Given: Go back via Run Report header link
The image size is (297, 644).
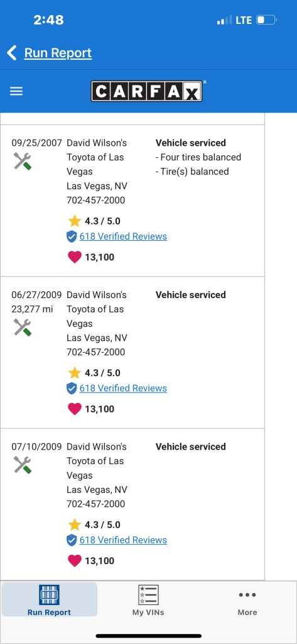Looking at the screenshot, I should pos(58,53).
